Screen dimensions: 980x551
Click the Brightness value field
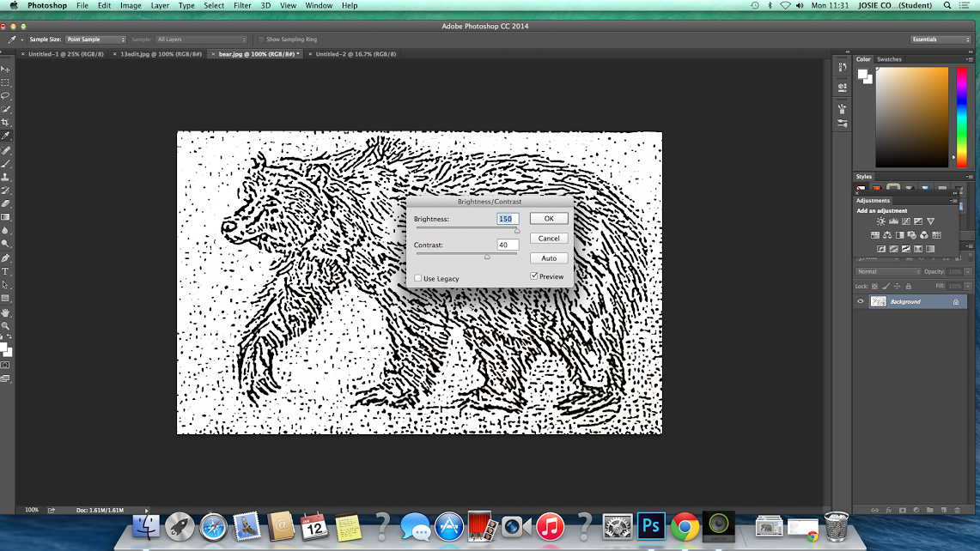click(x=508, y=219)
